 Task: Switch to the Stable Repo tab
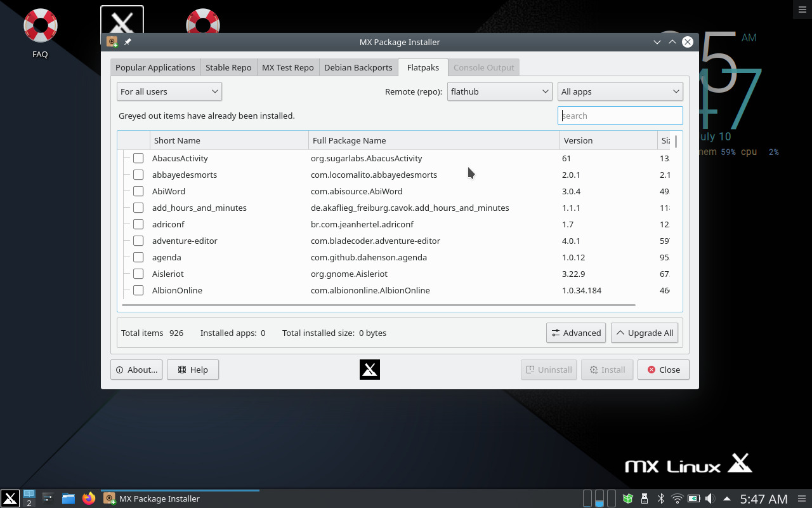[x=228, y=67]
